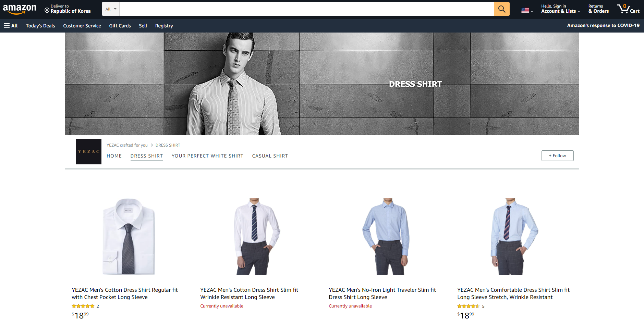
Task: Open the shopping Cart icon
Action: pyautogui.click(x=628, y=9)
